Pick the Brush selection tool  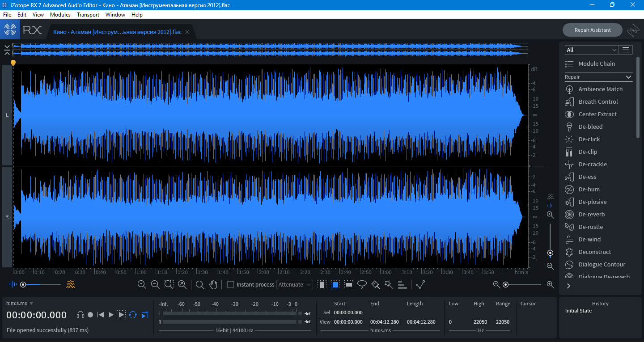(376, 285)
